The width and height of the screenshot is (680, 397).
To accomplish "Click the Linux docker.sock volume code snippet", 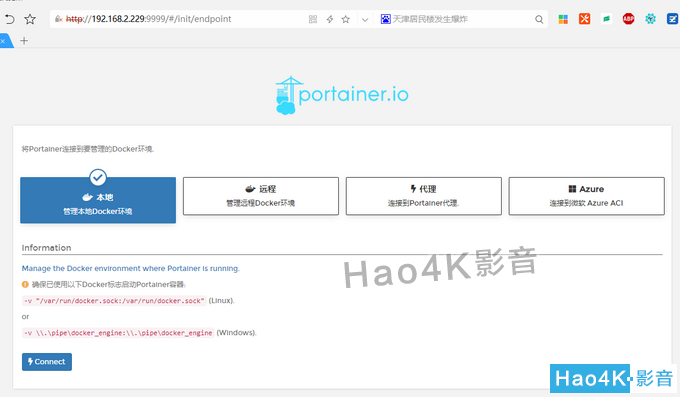I will tap(114, 301).
